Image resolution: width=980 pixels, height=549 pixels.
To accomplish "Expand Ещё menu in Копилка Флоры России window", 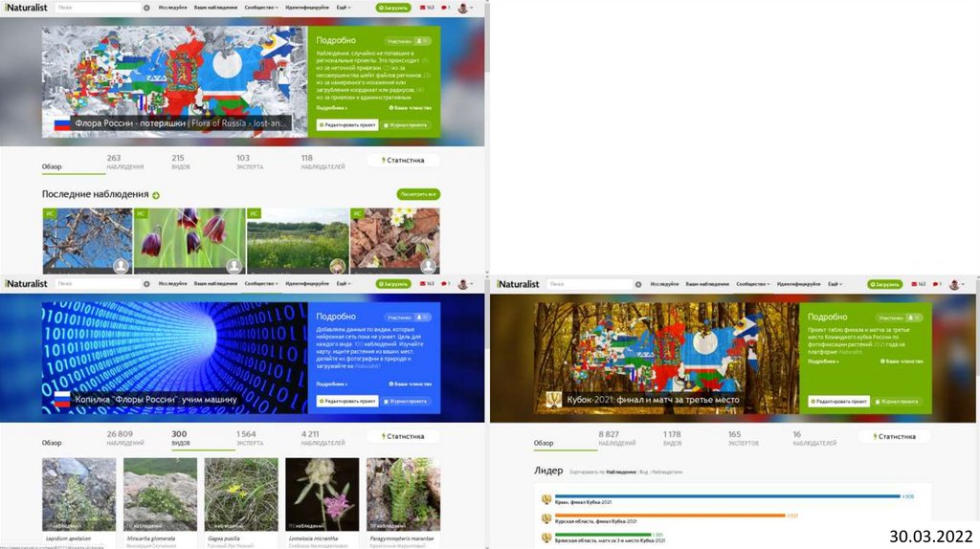I will click(x=344, y=283).
